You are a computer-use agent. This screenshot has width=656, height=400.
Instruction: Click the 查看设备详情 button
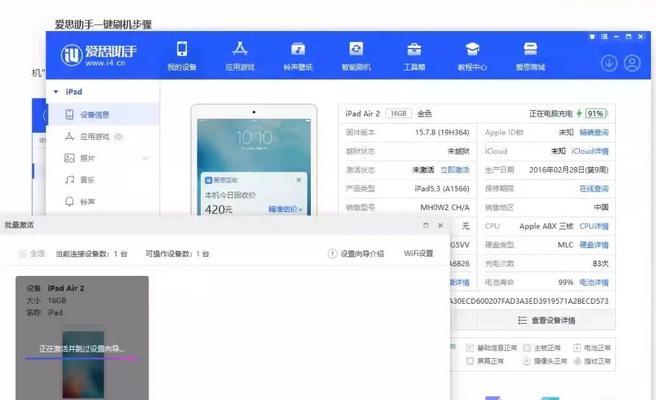point(546,321)
